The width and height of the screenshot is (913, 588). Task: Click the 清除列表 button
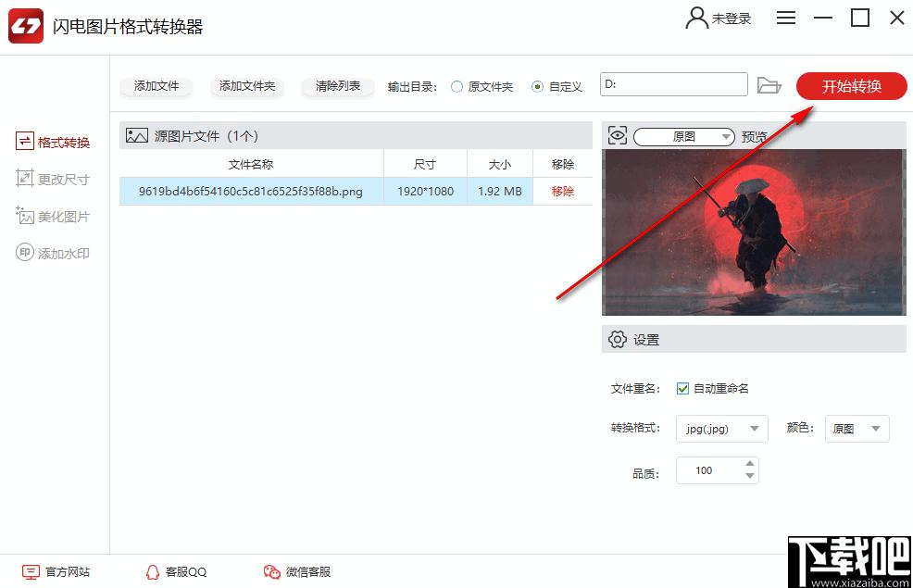[338, 86]
